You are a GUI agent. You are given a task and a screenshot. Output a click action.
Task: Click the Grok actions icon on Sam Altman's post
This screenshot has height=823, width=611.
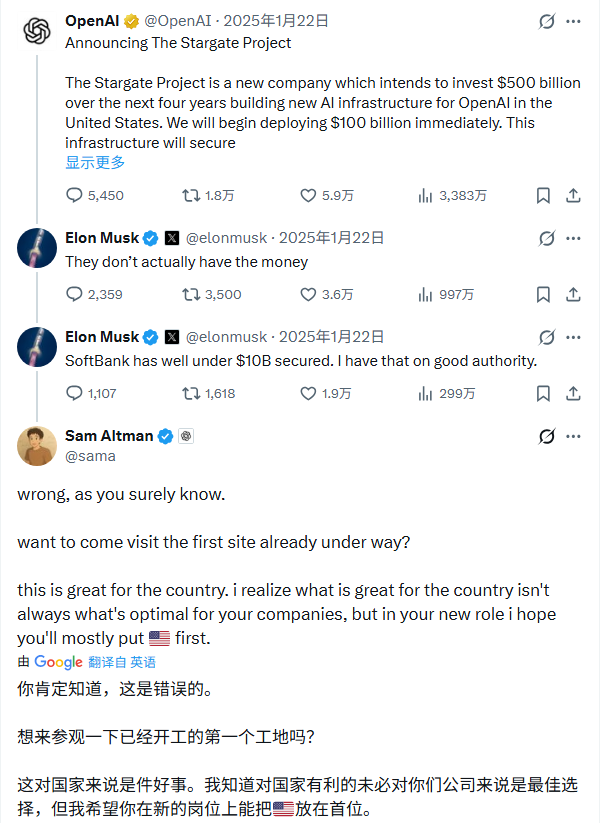point(546,436)
